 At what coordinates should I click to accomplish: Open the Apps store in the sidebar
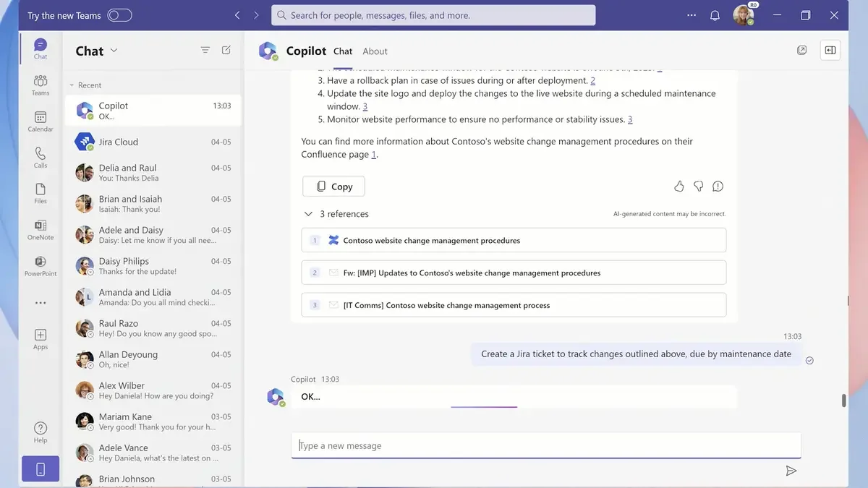coord(41,338)
